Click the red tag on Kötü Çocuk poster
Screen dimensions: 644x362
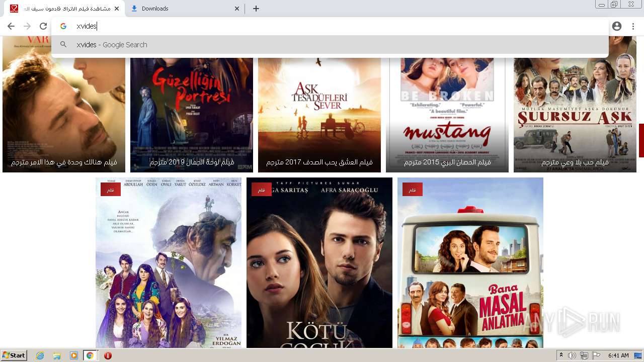[262, 190]
